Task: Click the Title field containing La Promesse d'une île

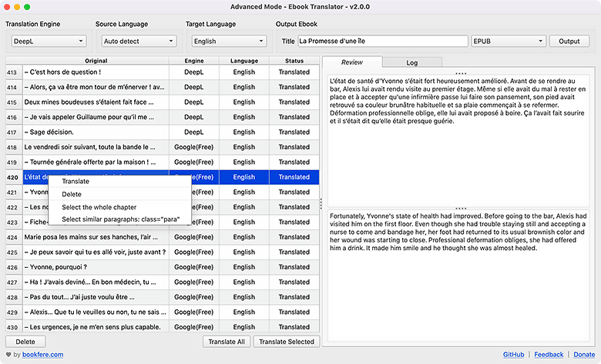Action: [x=382, y=41]
